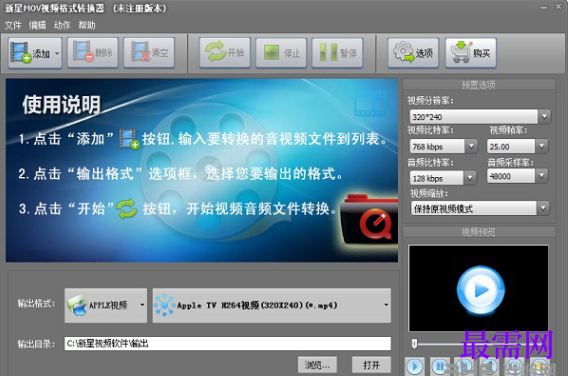Image resolution: width=572 pixels, height=376 pixels.
Task: Click the 输出目录 path input field
Action: pyautogui.click(x=228, y=344)
